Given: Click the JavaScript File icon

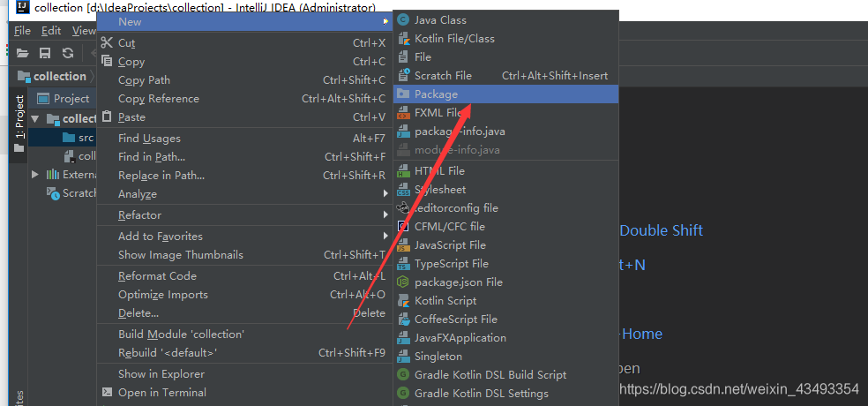Looking at the screenshot, I should pos(403,245).
